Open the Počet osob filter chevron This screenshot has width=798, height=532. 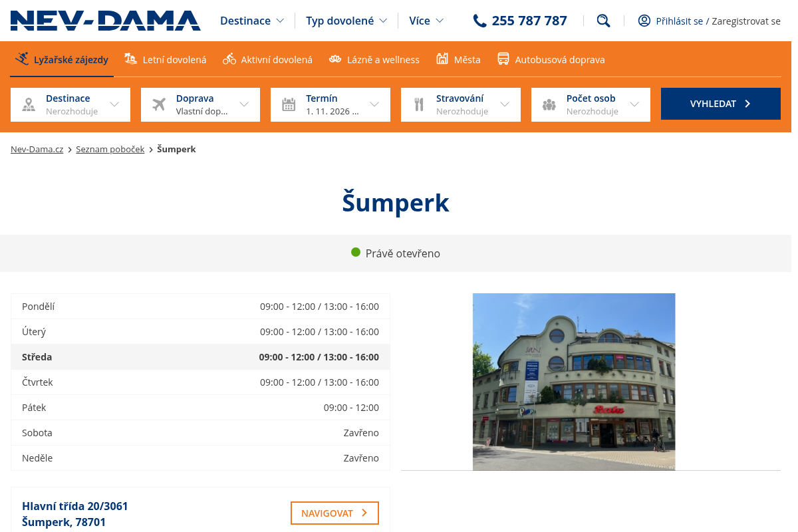tap(634, 104)
